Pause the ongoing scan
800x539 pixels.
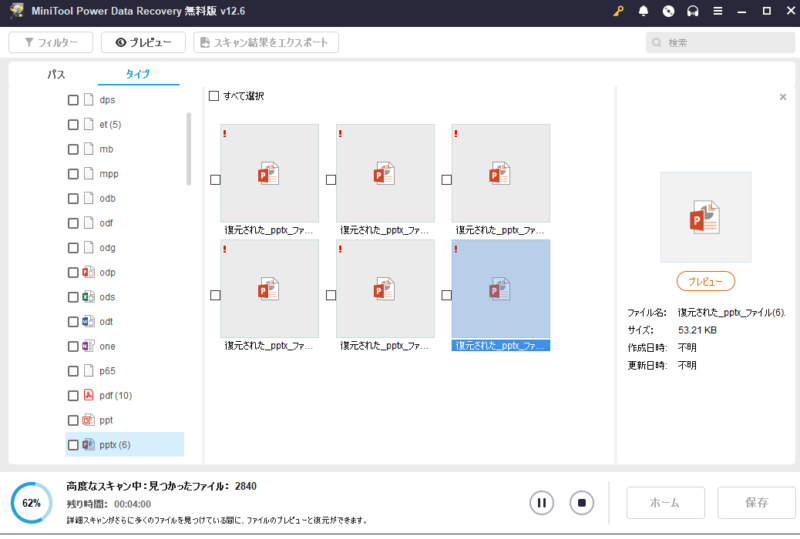[x=542, y=503]
